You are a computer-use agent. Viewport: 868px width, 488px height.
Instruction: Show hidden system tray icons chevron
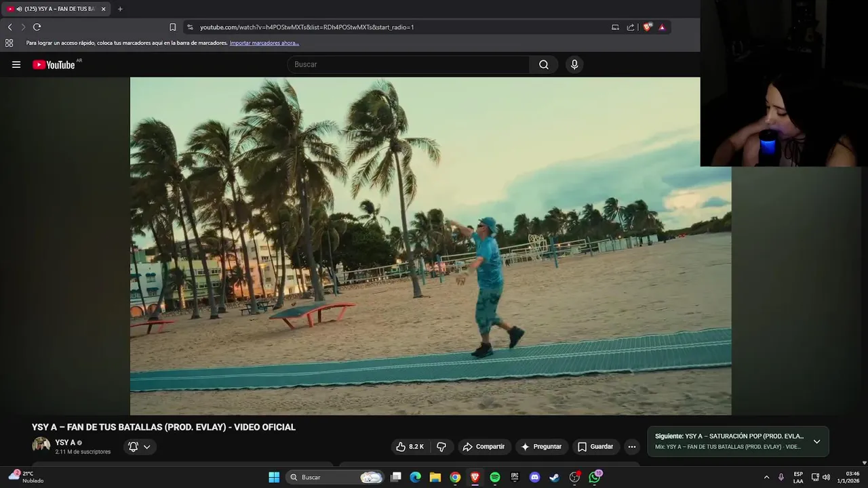click(766, 477)
